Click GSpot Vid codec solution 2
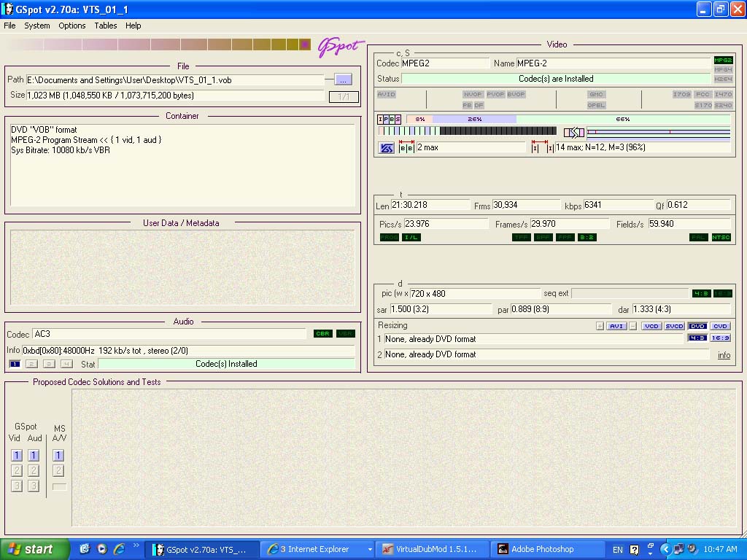The image size is (747, 560). (x=17, y=470)
